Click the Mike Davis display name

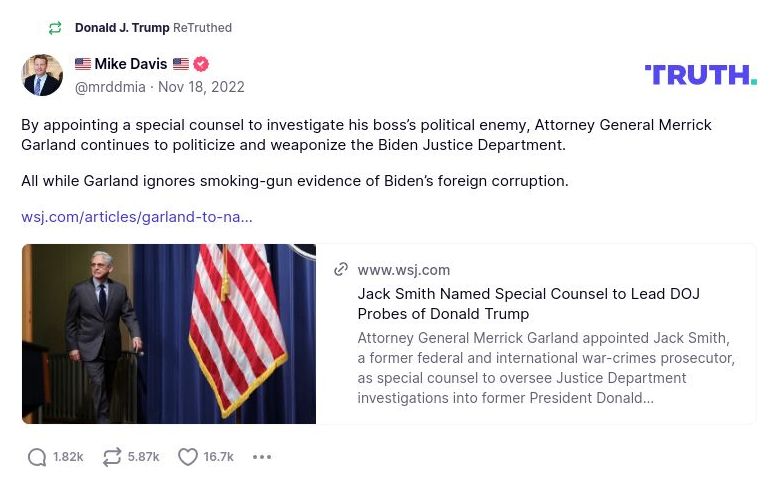(x=131, y=64)
